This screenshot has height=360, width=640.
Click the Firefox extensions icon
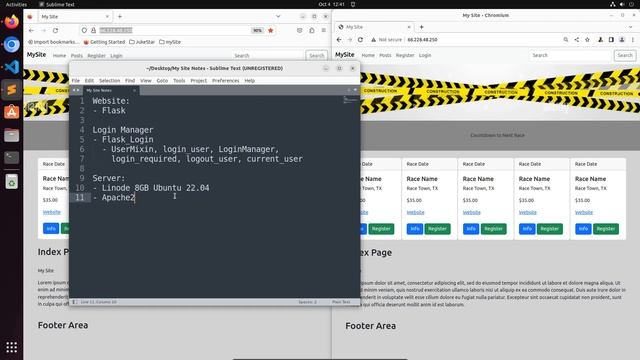point(312,31)
